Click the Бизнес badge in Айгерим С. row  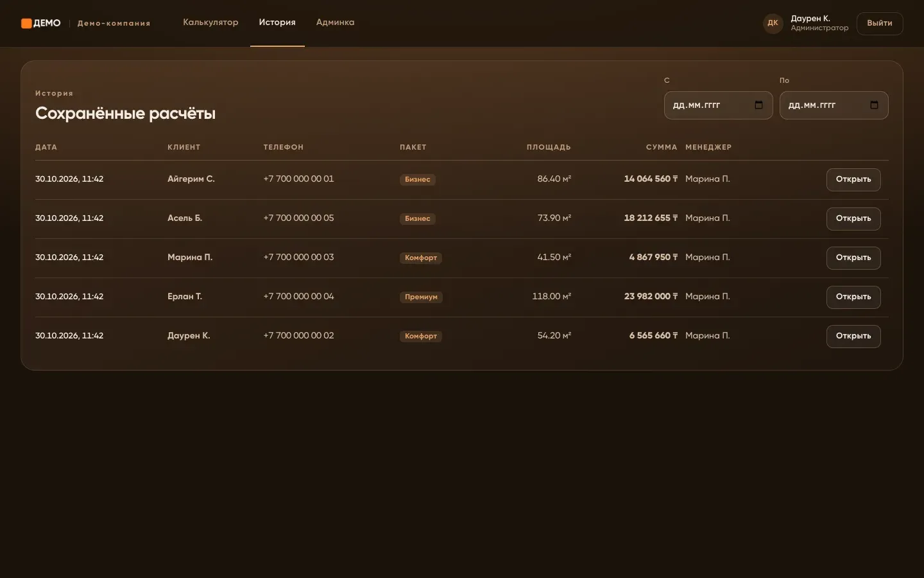point(418,180)
